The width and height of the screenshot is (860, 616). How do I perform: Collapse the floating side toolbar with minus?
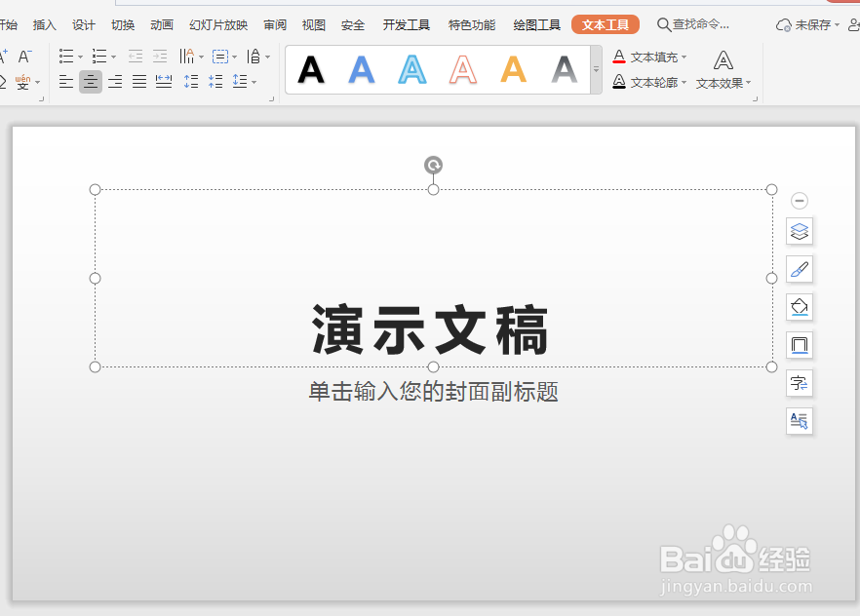(800, 201)
